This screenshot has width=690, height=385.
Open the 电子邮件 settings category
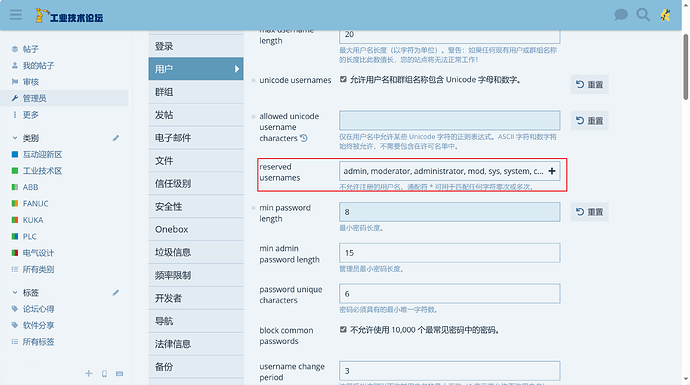tap(196, 138)
